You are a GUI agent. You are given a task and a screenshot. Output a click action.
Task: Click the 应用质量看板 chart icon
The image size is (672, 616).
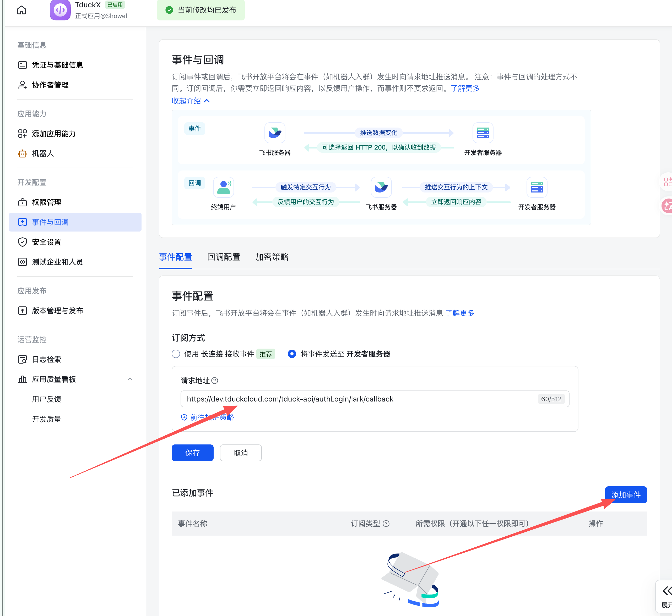tap(22, 379)
